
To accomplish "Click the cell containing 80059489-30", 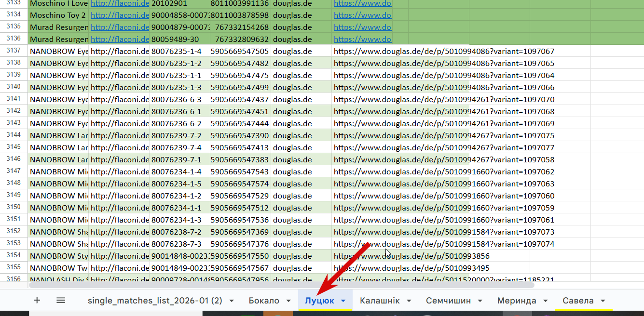I will coord(180,39).
